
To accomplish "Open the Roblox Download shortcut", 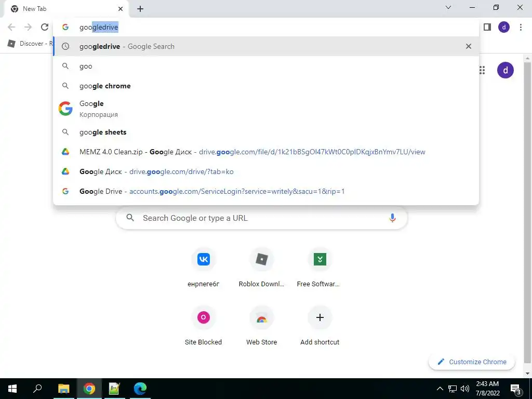I will [x=261, y=268].
